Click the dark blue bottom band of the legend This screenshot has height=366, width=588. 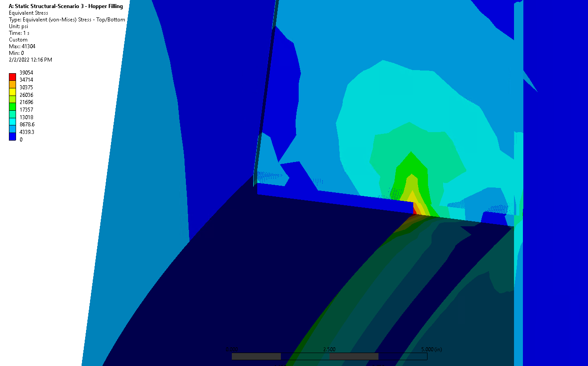[12, 136]
